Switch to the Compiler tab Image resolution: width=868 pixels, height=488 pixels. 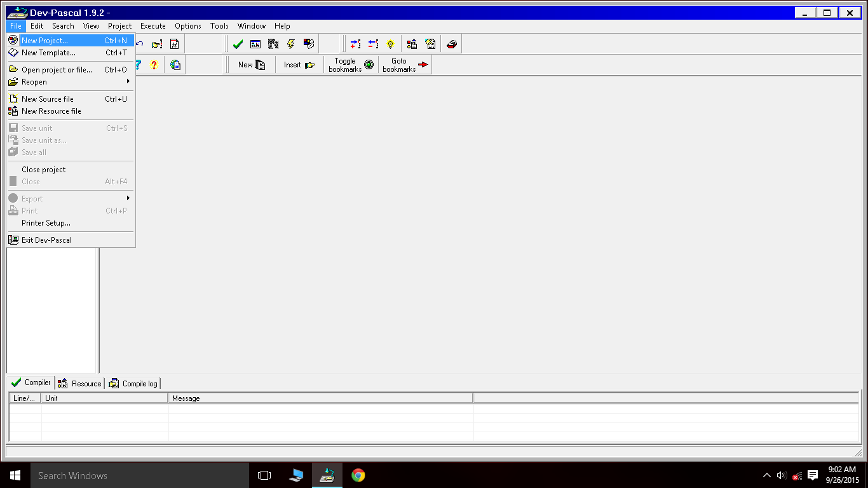(31, 383)
